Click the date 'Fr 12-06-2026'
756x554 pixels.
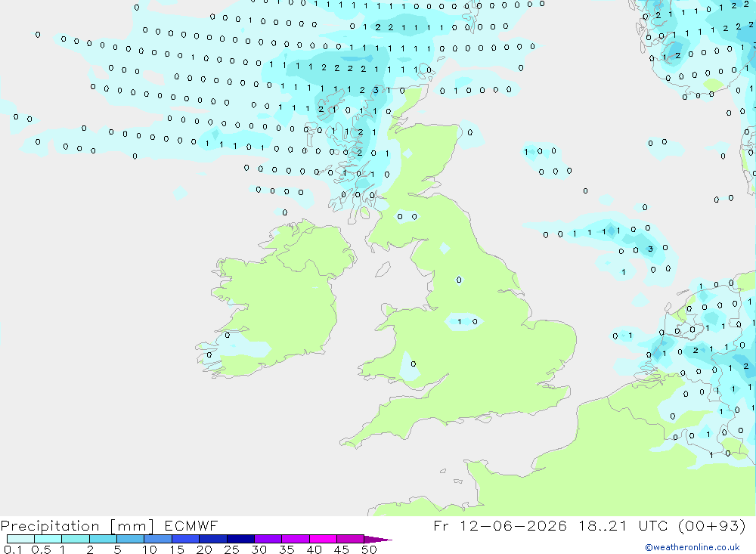(x=500, y=525)
